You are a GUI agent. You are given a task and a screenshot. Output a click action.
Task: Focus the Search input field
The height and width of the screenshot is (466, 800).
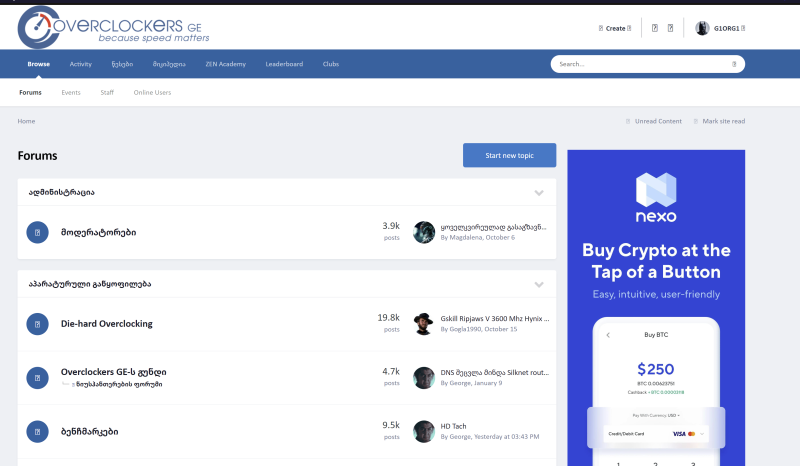tap(640, 64)
